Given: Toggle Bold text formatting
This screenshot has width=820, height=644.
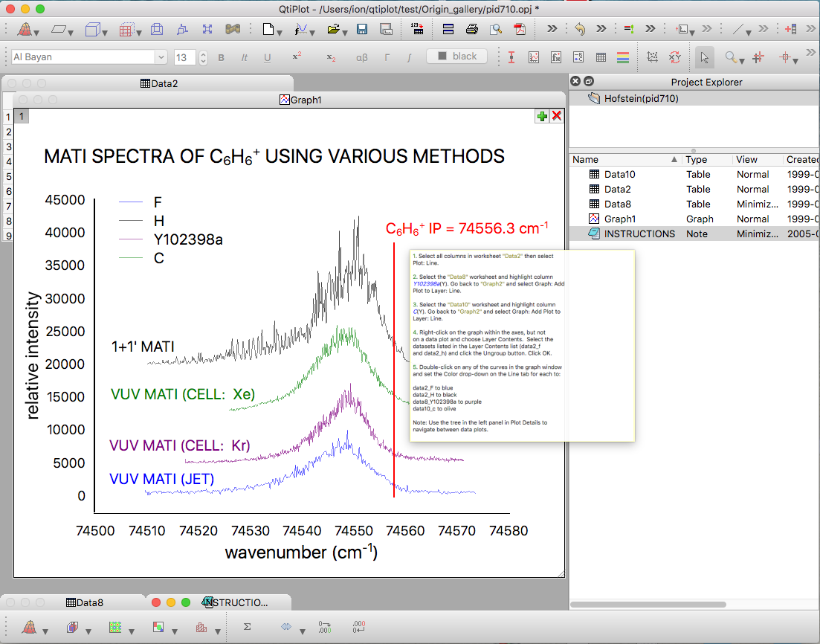Looking at the screenshot, I should pyautogui.click(x=221, y=57).
